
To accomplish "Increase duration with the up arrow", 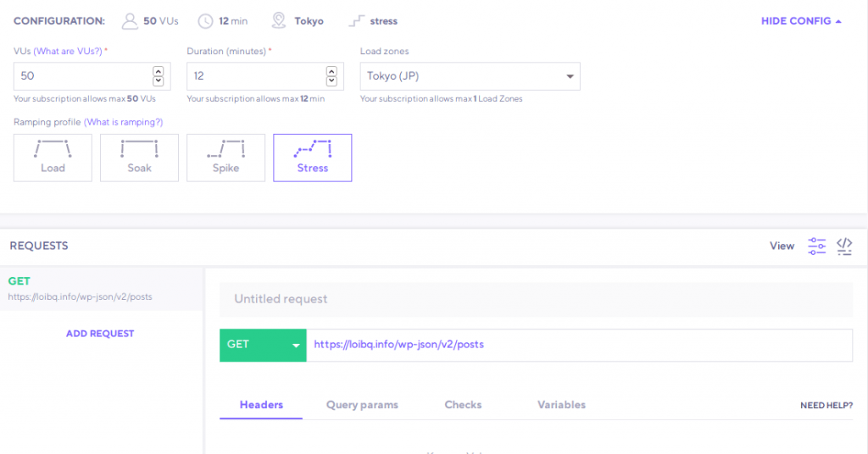I will point(331,71).
